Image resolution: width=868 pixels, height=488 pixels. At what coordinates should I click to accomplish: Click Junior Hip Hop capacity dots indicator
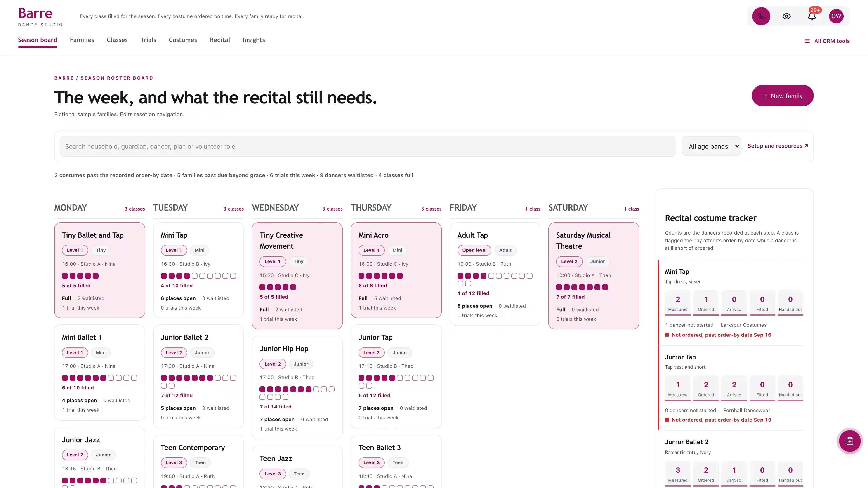pos(297,393)
